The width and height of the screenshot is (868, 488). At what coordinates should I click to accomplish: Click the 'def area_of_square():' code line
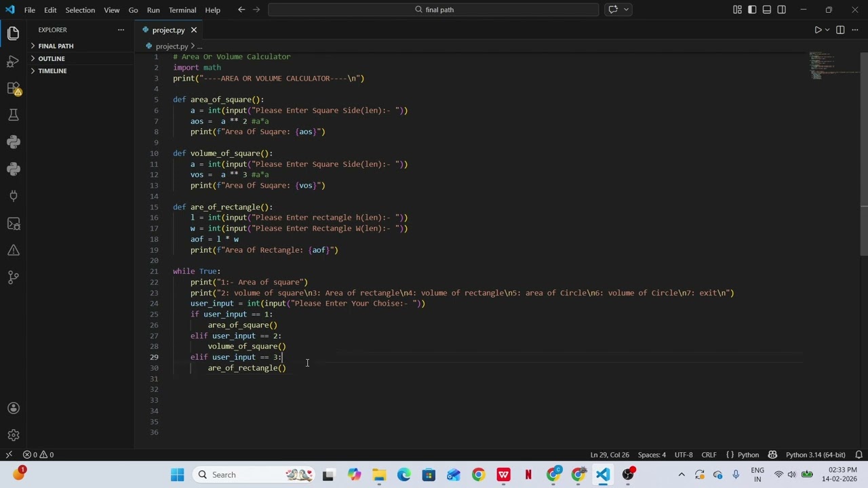pyautogui.click(x=218, y=100)
